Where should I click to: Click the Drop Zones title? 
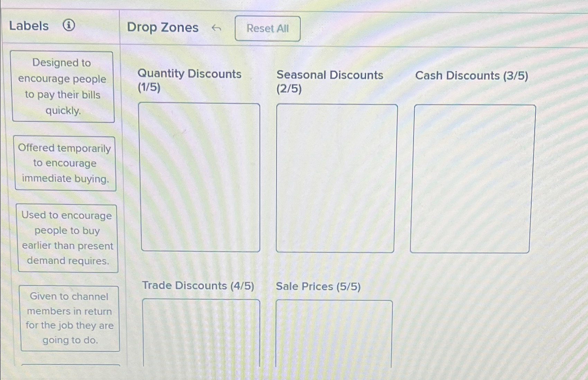[163, 27]
